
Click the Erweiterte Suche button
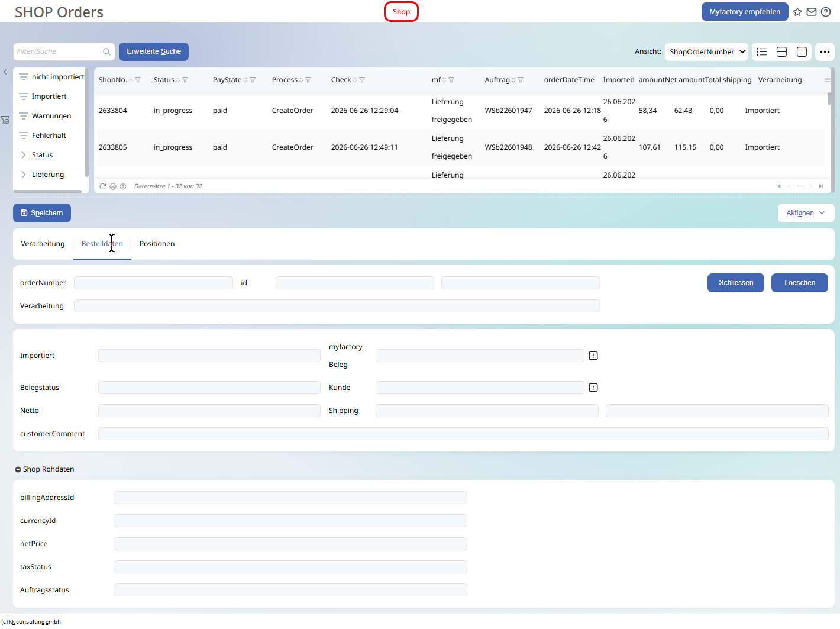click(x=154, y=51)
